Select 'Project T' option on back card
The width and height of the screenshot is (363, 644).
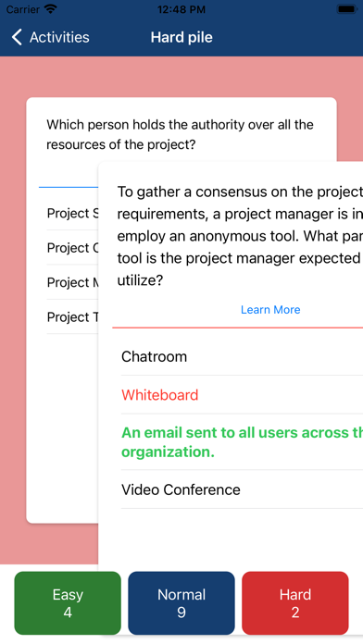coord(72,316)
